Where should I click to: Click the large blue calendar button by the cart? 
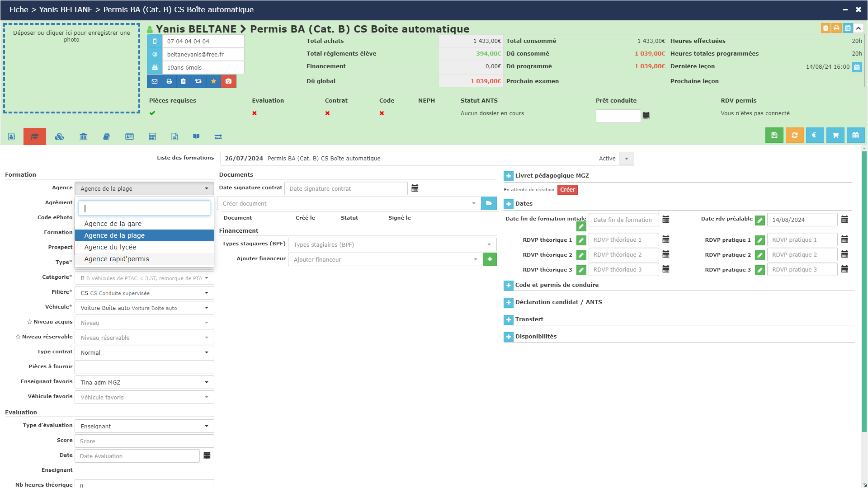856,135
